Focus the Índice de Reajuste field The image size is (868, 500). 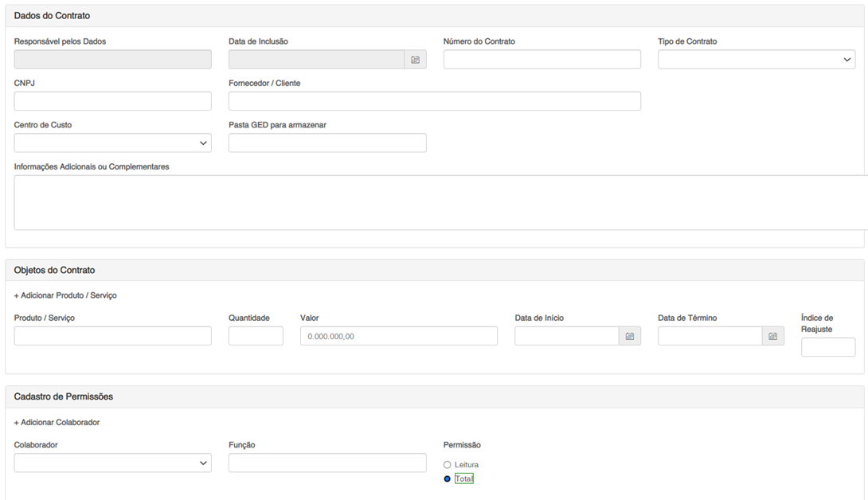(x=827, y=347)
